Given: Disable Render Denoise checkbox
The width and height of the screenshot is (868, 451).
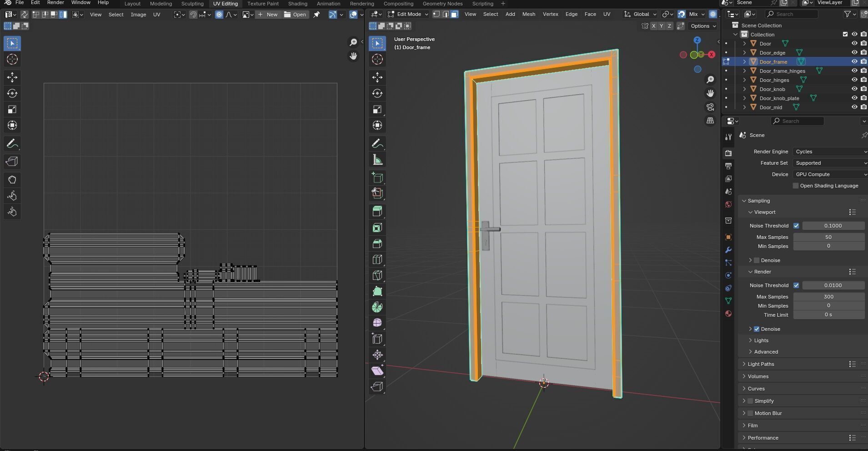Looking at the screenshot, I should (x=757, y=329).
